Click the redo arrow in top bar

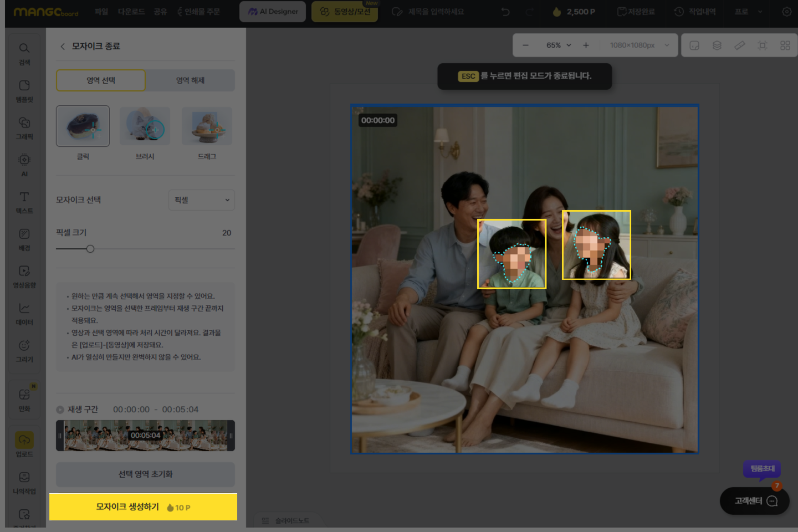coord(529,12)
